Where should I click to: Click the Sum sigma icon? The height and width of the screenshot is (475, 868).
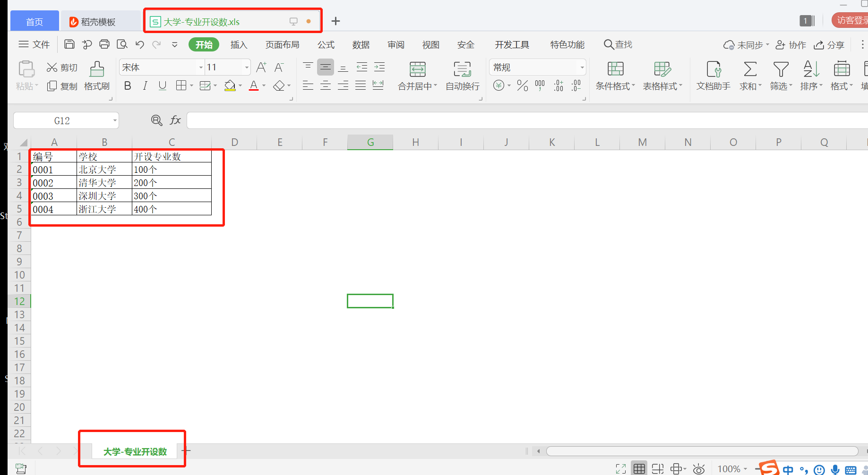750,69
